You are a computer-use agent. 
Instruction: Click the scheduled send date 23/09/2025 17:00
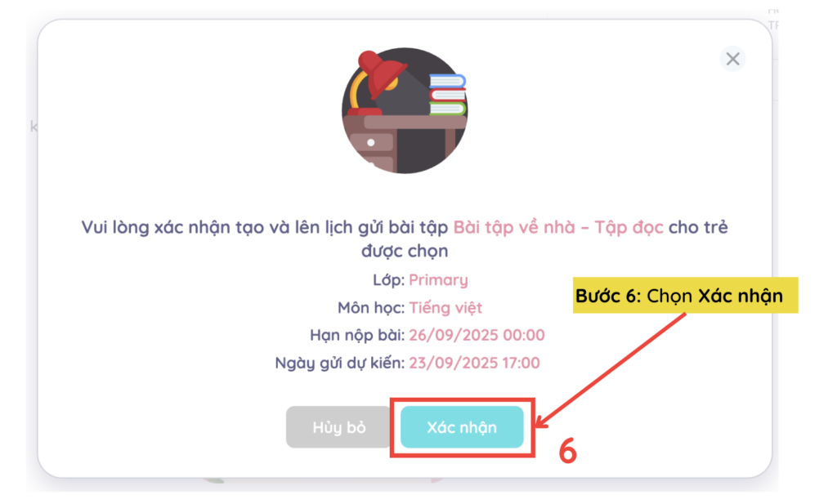point(474,363)
